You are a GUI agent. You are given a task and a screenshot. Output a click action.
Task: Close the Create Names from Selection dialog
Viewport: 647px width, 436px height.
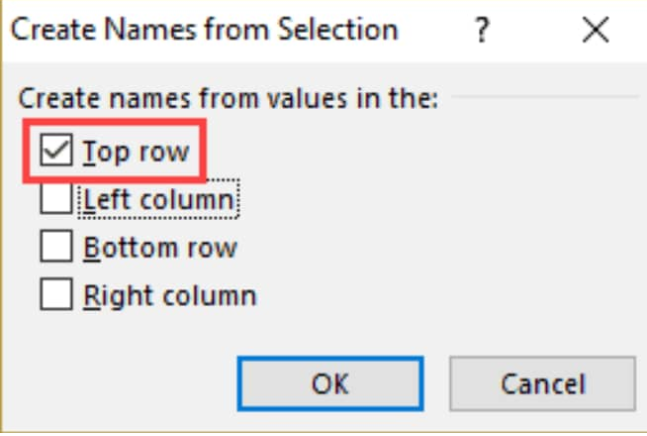pos(595,30)
